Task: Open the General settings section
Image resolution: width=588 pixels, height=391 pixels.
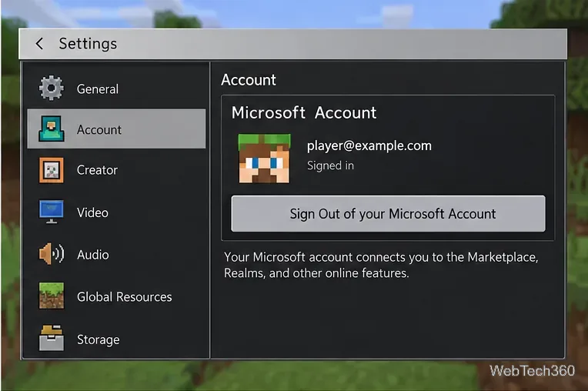Action: 116,89
